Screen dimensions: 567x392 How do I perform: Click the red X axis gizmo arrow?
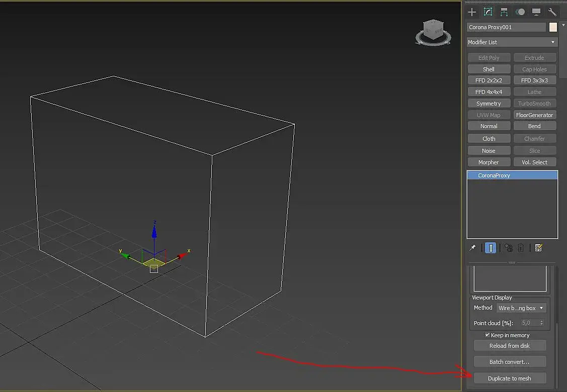click(183, 255)
